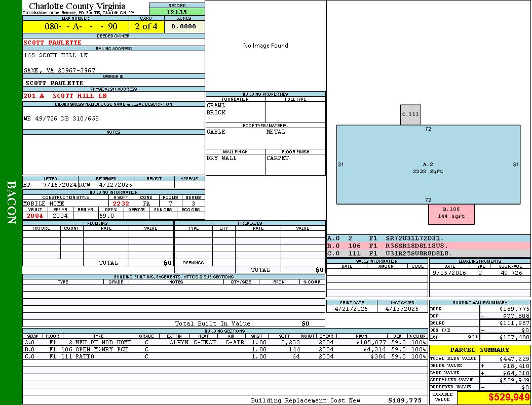
Task: Select the physical 911 address 201 A Scott Hill Ln
Action: coord(65,96)
